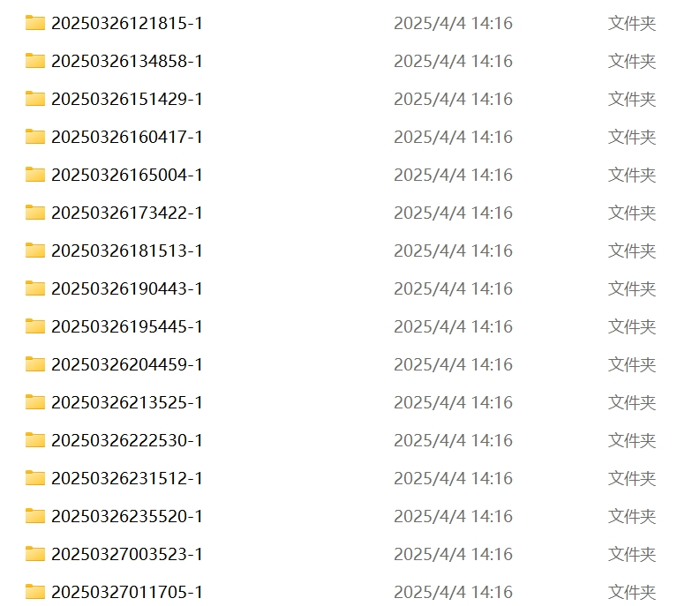This screenshot has height=606, width=700.
Task: Click the date cell of folder 20250326204459-1
Action: click(x=453, y=364)
